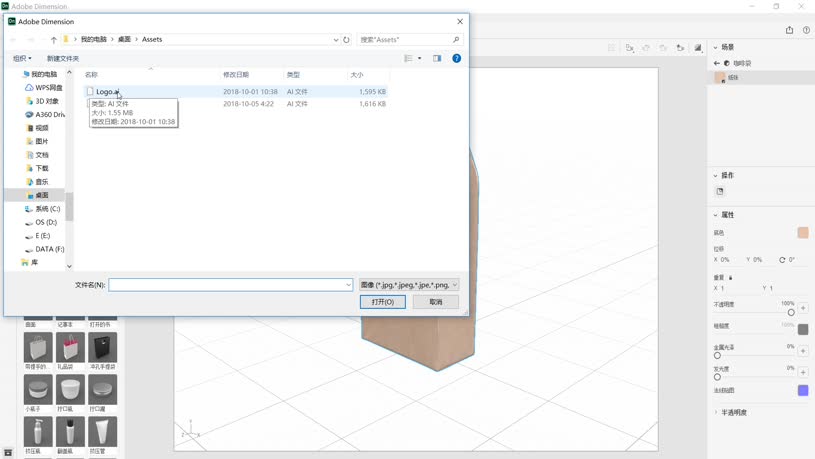Image resolution: width=815 pixels, height=459 pixels.
Task: Select the 冲孔手提袋 black bag model thumbnail
Action: pyautogui.click(x=102, y=347)
